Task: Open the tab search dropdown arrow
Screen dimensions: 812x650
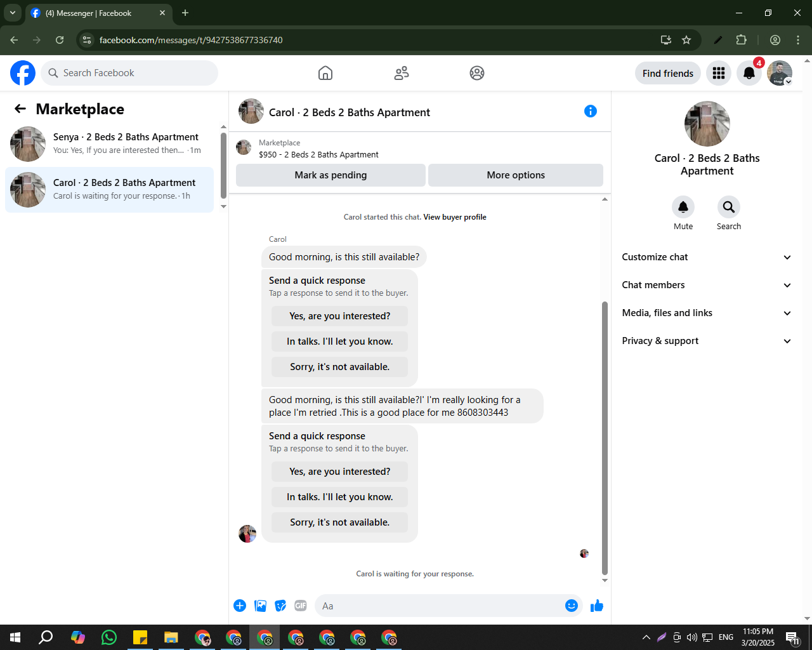Action: 12,13
